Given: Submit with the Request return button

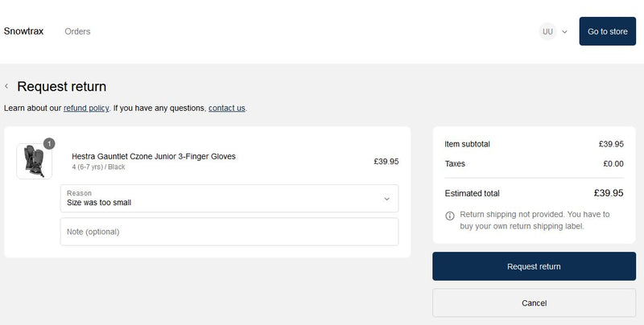Looking at the screenshot, I should click(534, 266).
